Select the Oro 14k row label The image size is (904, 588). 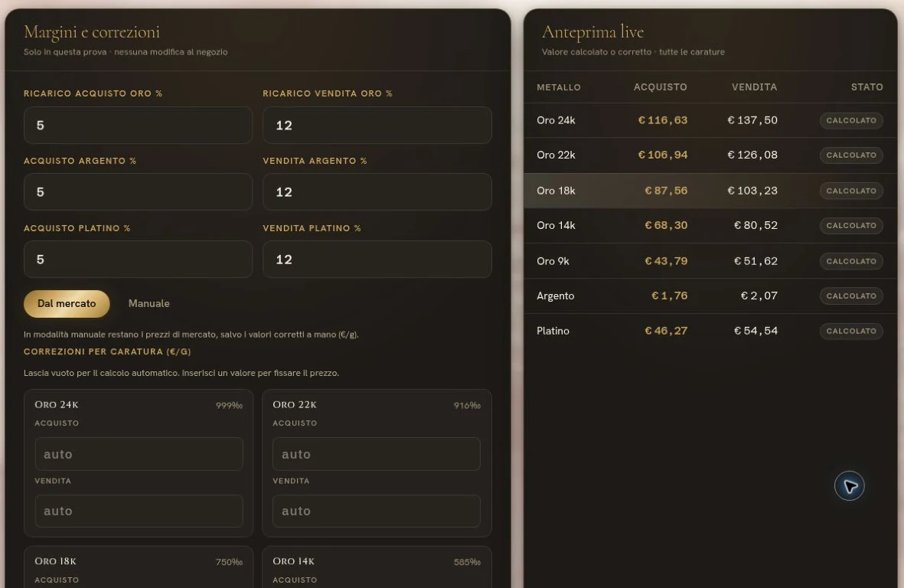point(556,225)
